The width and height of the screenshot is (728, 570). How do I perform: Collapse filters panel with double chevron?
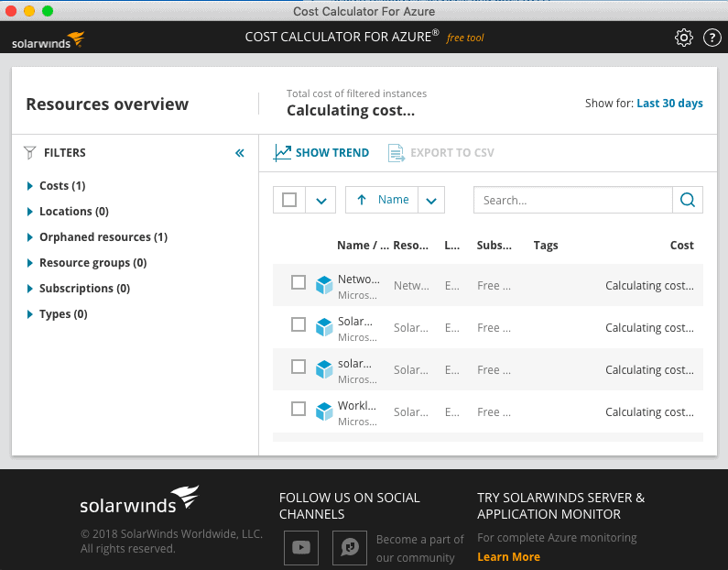coord(240,153)
